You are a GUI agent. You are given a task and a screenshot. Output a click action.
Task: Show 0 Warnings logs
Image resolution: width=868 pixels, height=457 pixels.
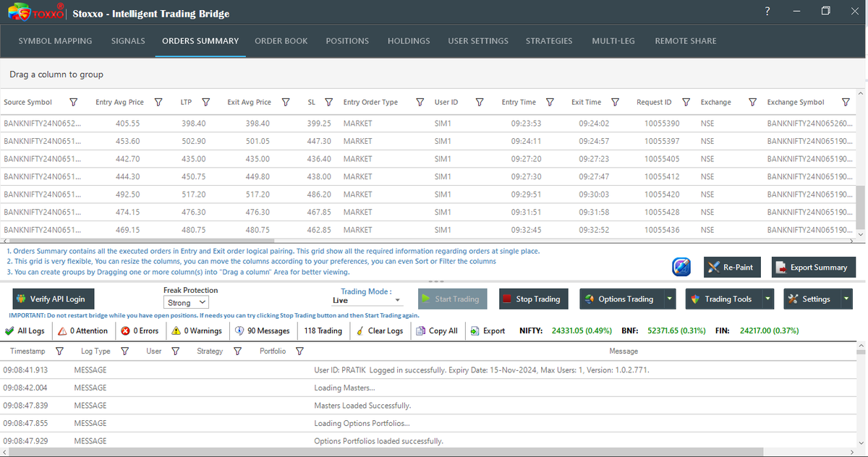coord(197,330)
